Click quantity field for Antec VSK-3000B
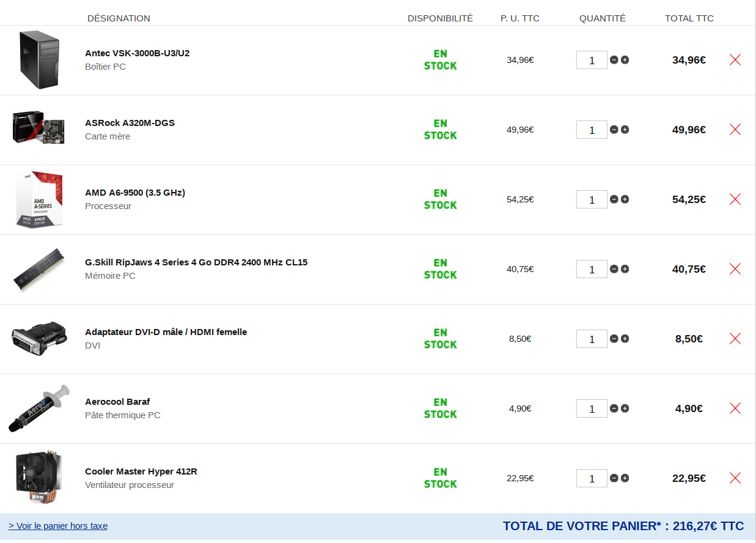 tap(592, 60)
